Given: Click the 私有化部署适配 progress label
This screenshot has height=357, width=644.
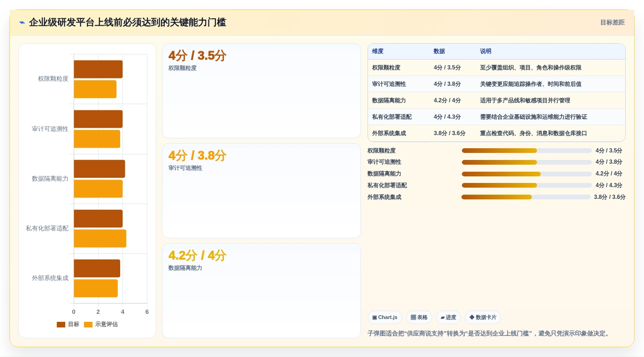Looking at the screenshot, I should coord(387,185).
